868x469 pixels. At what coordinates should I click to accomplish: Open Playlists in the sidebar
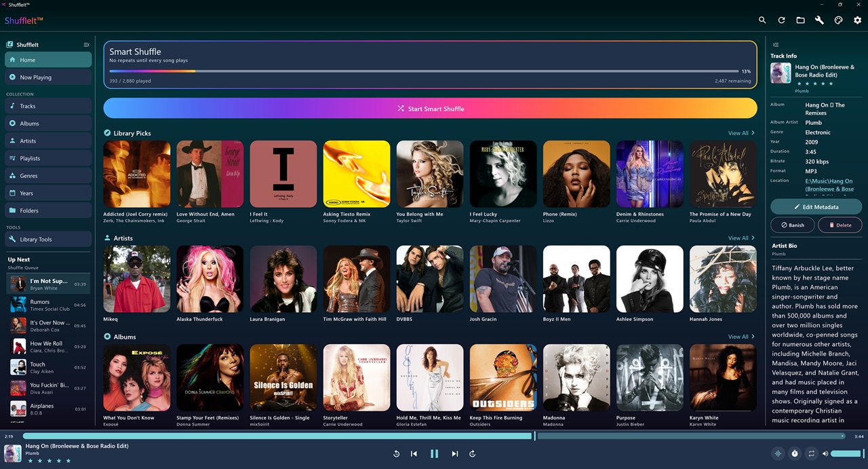[48, 158]
